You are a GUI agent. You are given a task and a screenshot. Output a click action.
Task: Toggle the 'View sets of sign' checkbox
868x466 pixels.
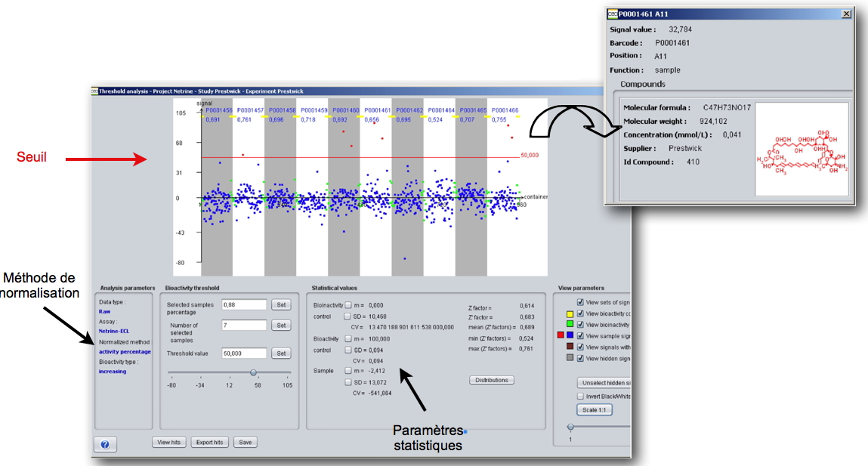[580, 302]
